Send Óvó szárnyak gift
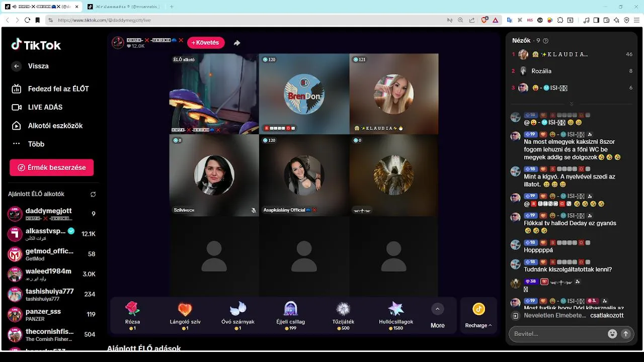Viewport: 644px width, 362px height. [x=238, y=315]
